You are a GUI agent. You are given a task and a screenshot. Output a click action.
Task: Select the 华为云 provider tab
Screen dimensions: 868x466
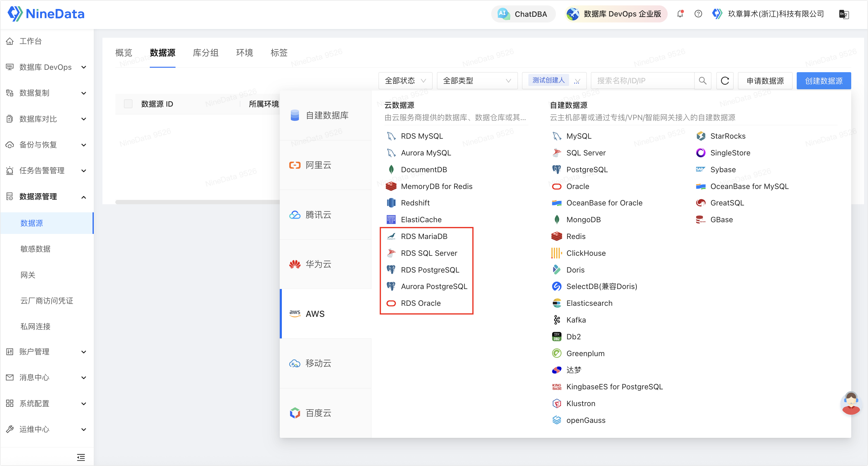[326, 264]
